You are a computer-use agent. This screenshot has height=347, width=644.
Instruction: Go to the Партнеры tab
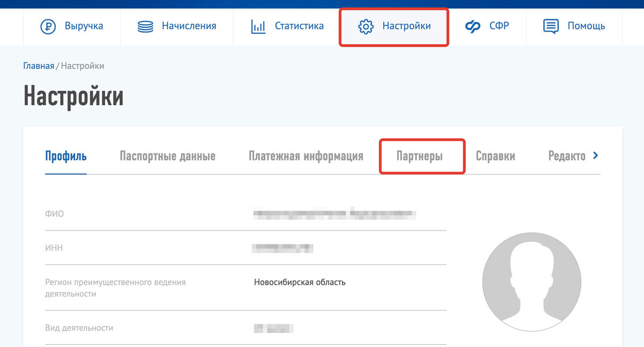pyautogui.click(x=420, y=156)
